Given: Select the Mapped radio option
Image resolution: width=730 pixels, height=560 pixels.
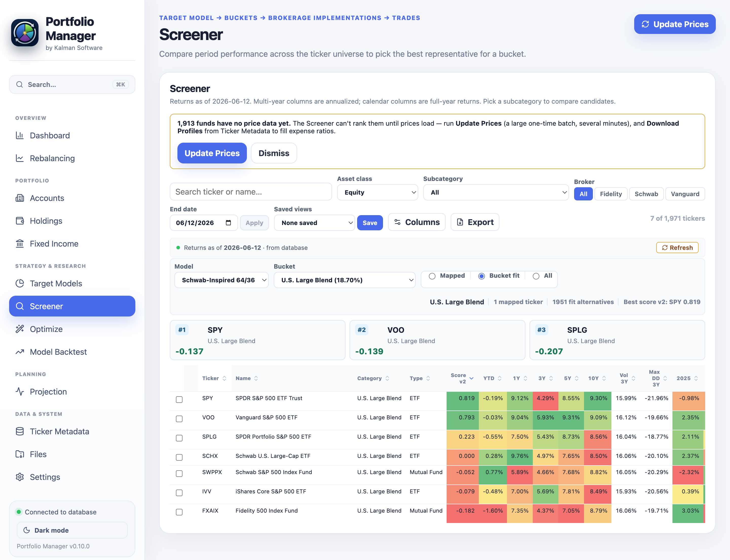Looking at the screenshot, I should (432, 276).
